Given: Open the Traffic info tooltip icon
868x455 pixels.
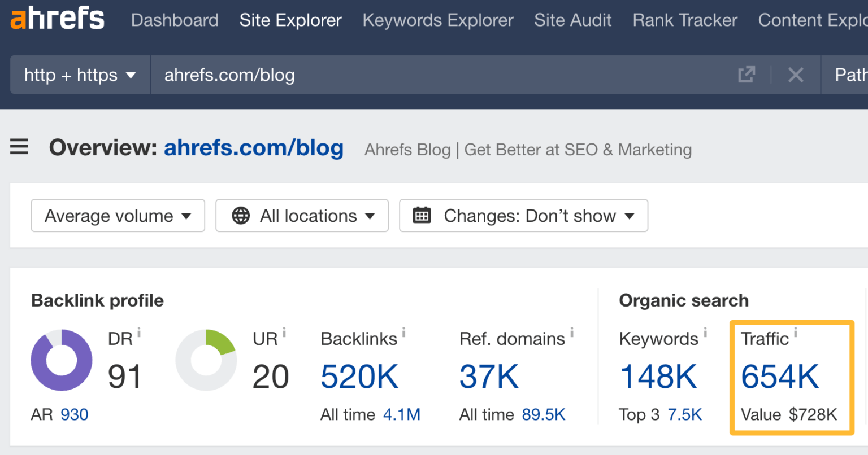Looking at the screenshot, I should click(795, 332).
